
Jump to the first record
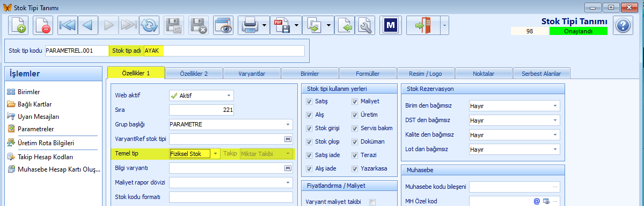pos(67,25)
